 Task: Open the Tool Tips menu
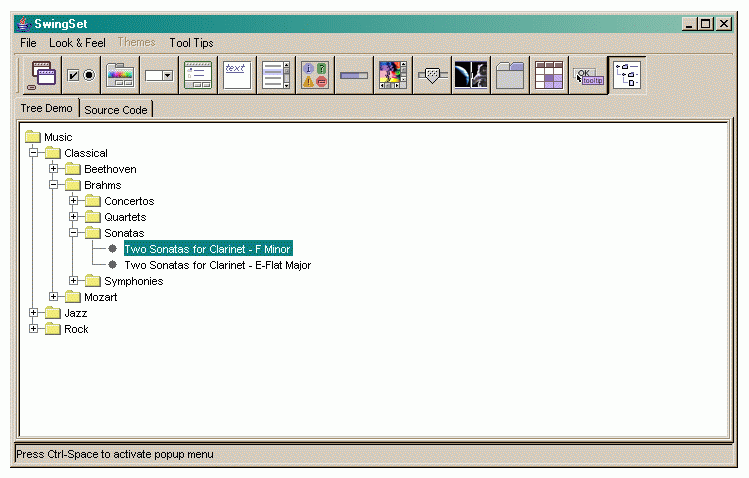tap(191, 43)
